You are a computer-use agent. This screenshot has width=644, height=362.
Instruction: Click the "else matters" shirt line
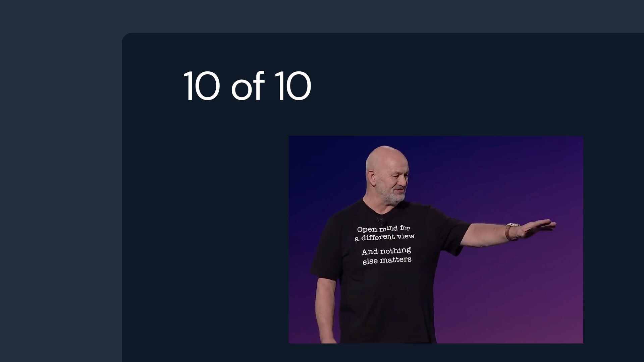[x=387, y=260]
